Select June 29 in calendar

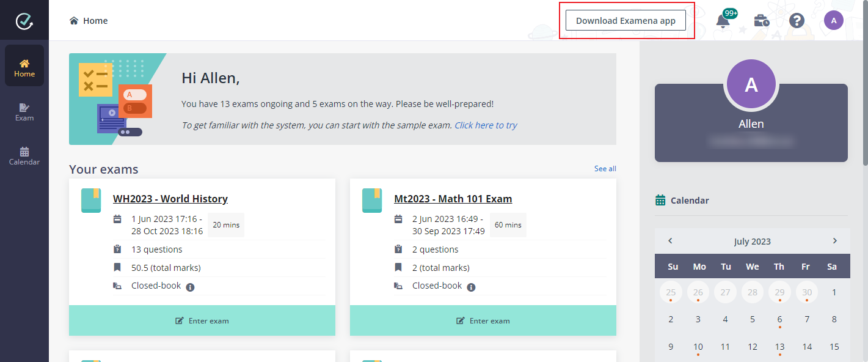point(780,292)
